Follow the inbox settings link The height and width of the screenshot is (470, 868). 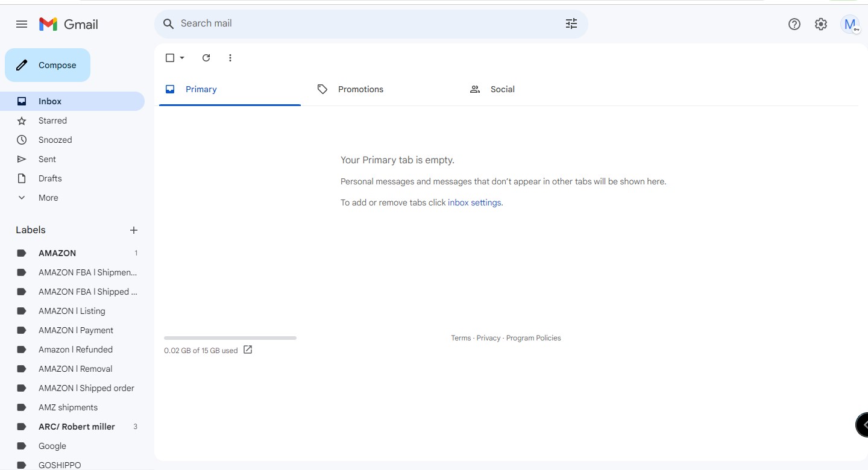point(474,202)
